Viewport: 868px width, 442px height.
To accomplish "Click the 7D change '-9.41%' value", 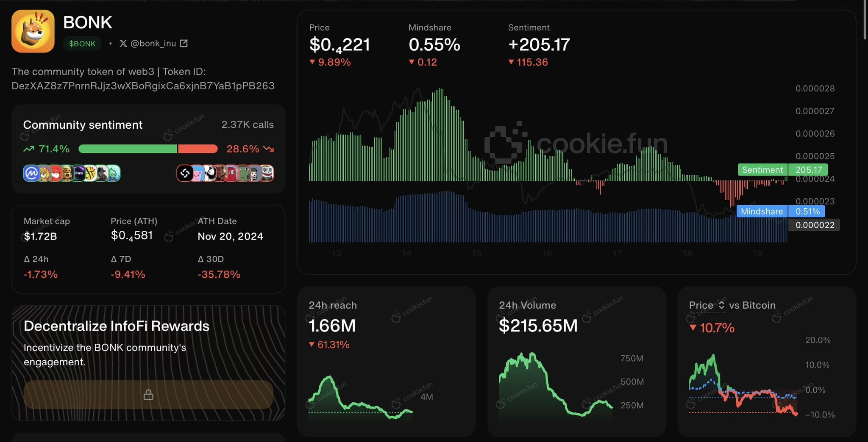I will [x=128, y=274].
